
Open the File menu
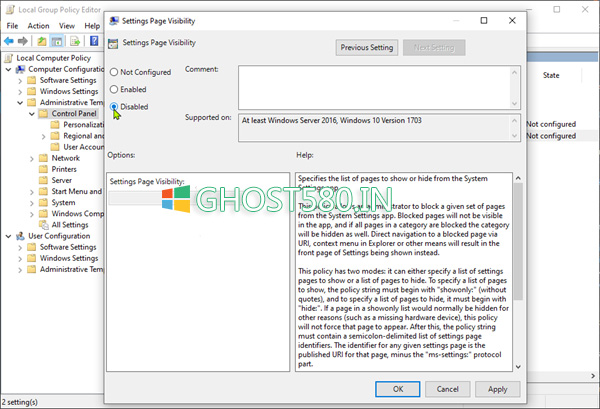click(12, 26)
